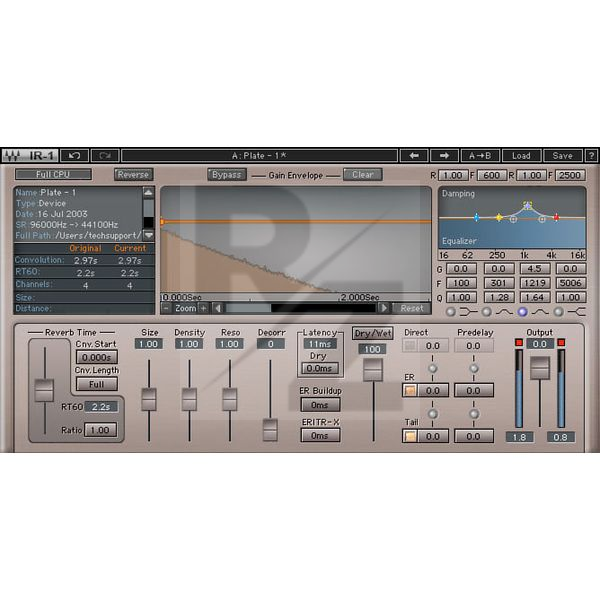Toggle the Direct enable button
The image size is (600, 600).
[410, 346]
